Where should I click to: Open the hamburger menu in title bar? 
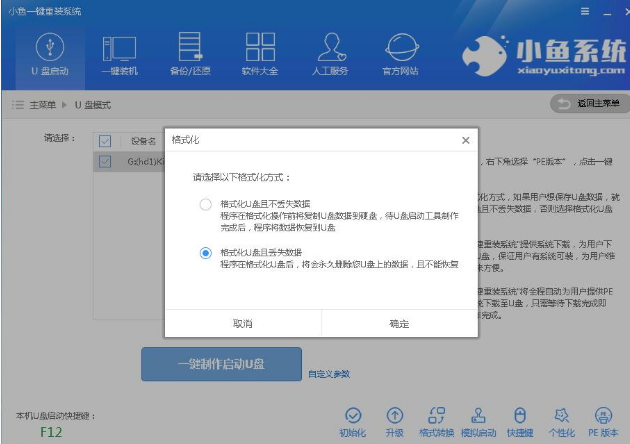(x=584, y=10)
